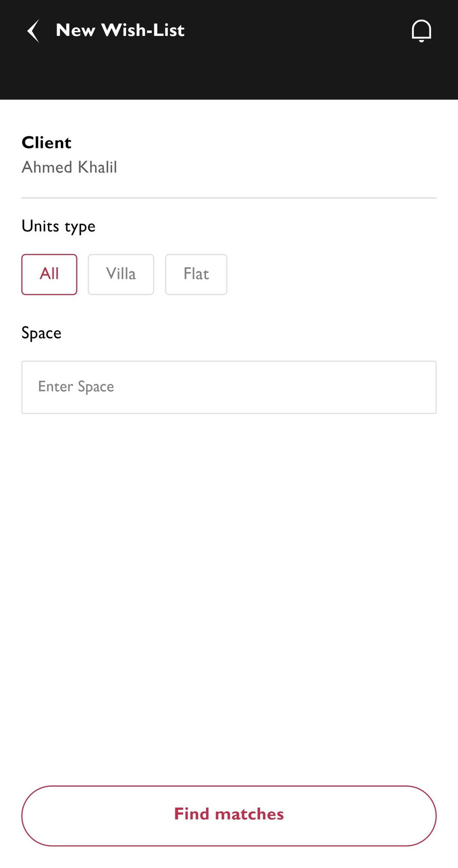Click the Client heading label
The width and height of the screenshot is (458, 868).
click(46, 143)
